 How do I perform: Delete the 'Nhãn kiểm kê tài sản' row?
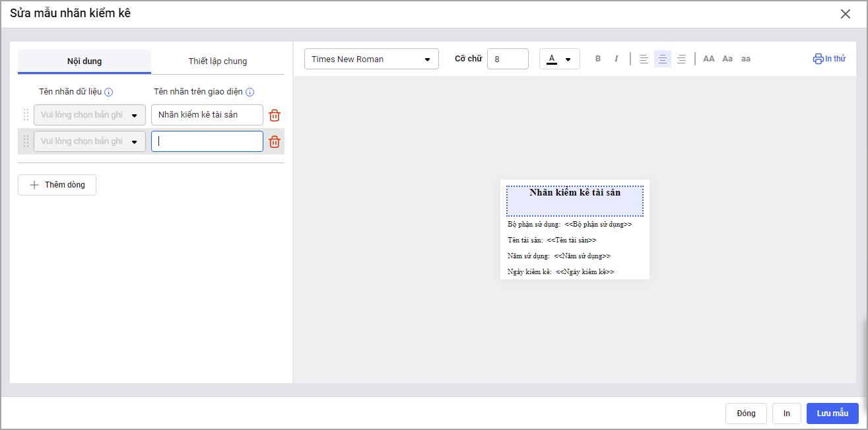[275, 116]
